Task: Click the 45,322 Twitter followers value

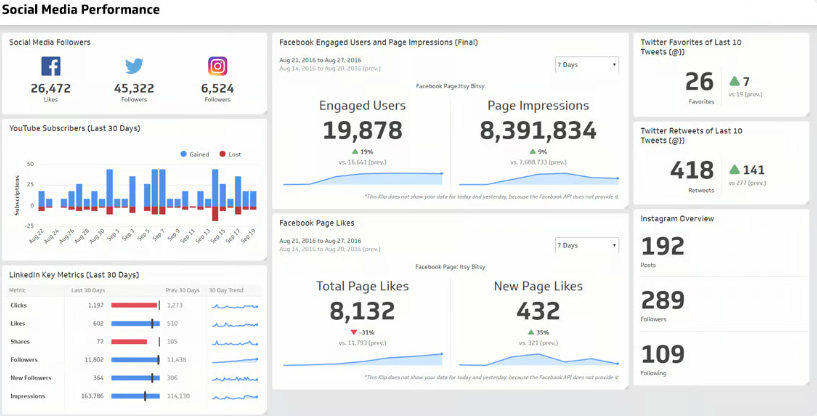Action: [x=134, y=89]
